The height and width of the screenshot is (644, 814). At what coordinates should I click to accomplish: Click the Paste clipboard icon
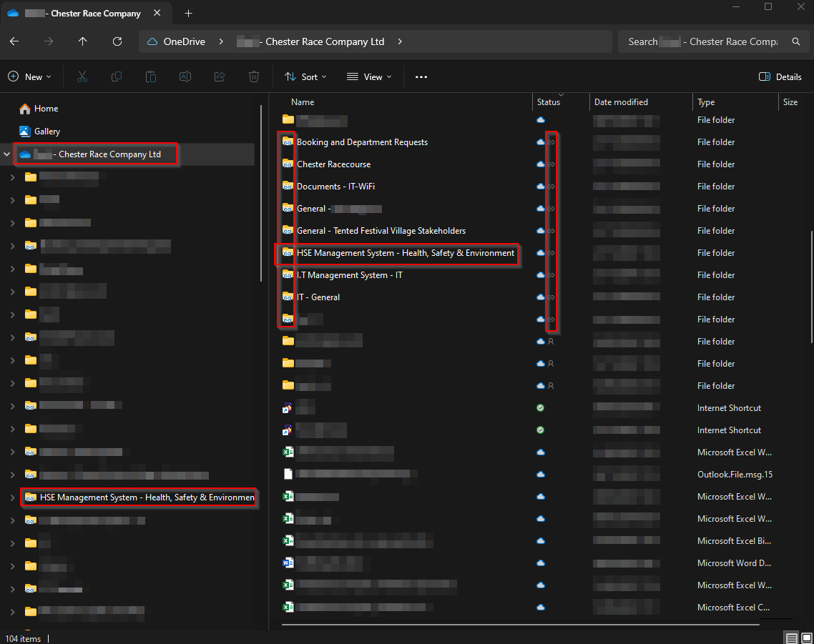point(150,76)
